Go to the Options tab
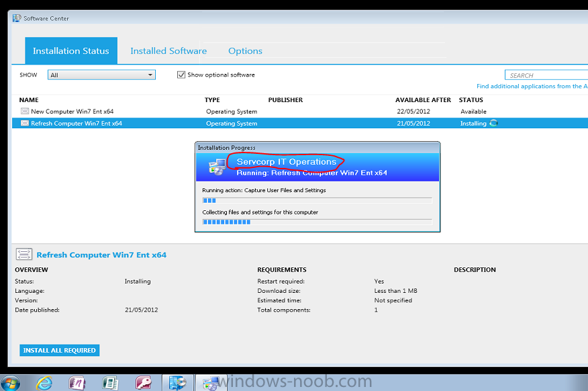The image size is (588, 391). tap(245, 50)
